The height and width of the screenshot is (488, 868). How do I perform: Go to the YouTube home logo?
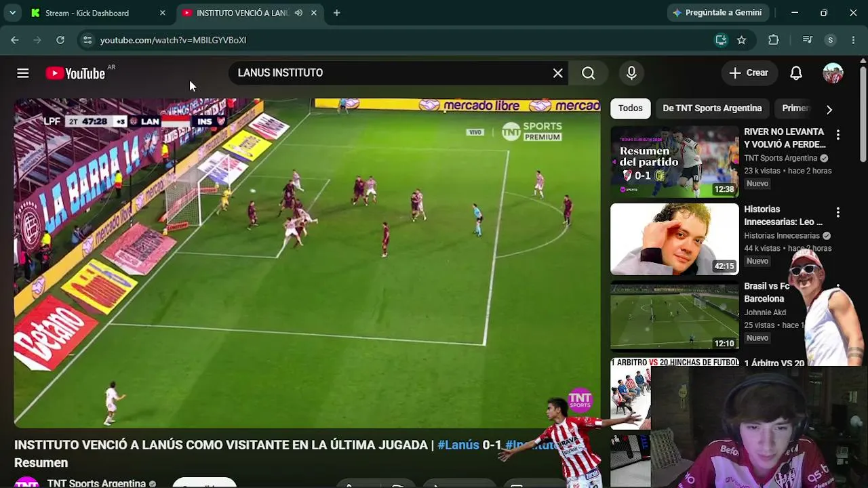(75, 73)
